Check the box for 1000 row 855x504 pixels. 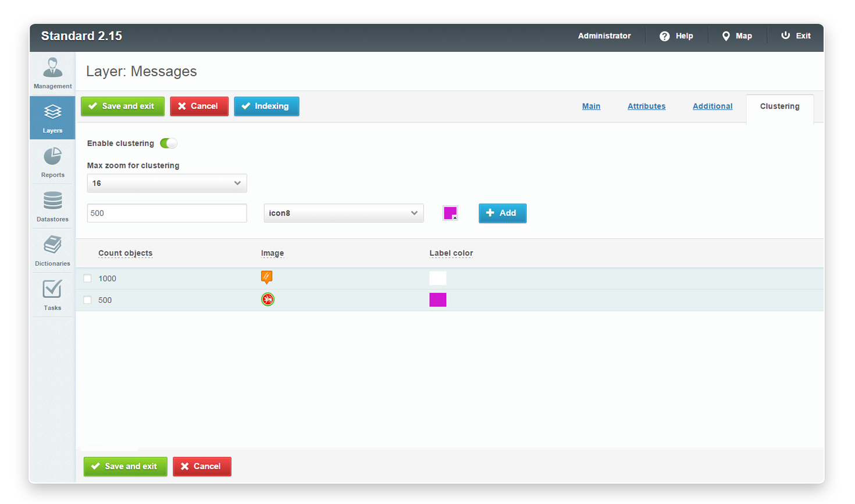(87, 278)
